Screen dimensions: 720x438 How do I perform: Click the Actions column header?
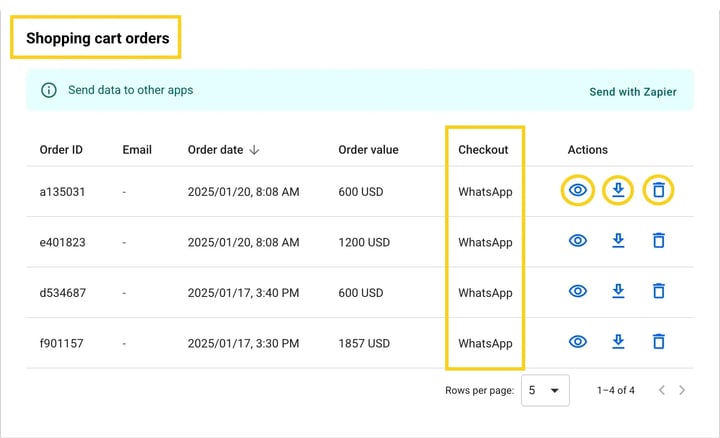[x=587, y=150]
